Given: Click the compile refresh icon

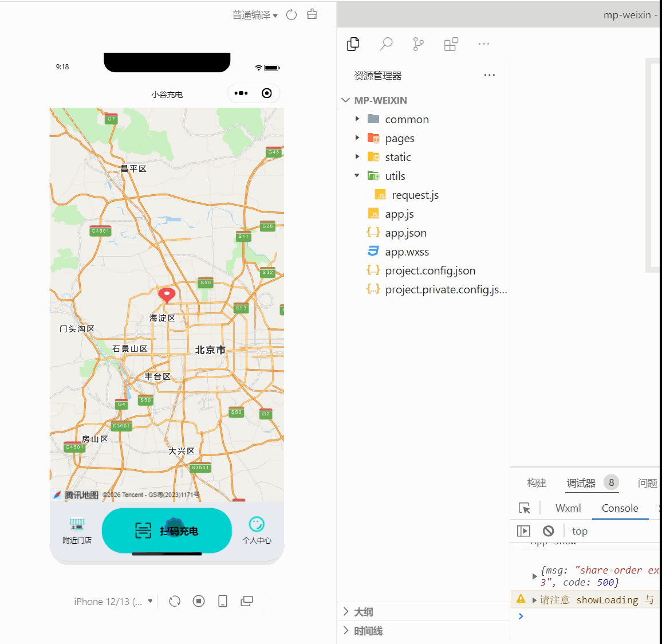Looking at the screenshot, I should [291, 15].
